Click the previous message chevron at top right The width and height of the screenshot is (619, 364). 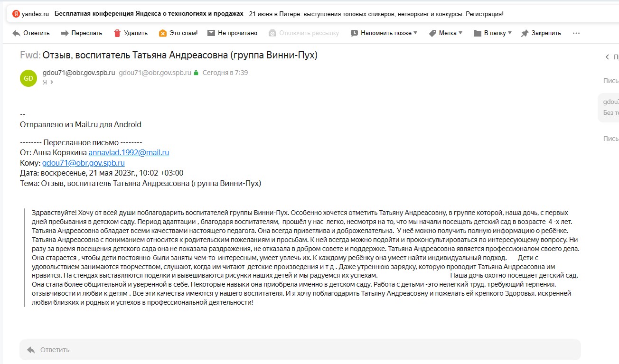coord(607,57)
